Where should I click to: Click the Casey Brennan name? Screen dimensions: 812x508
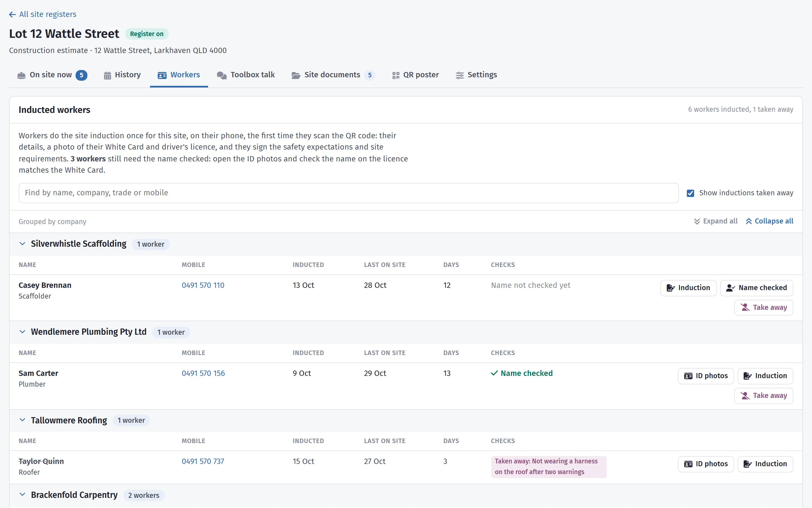pos(45,285)
